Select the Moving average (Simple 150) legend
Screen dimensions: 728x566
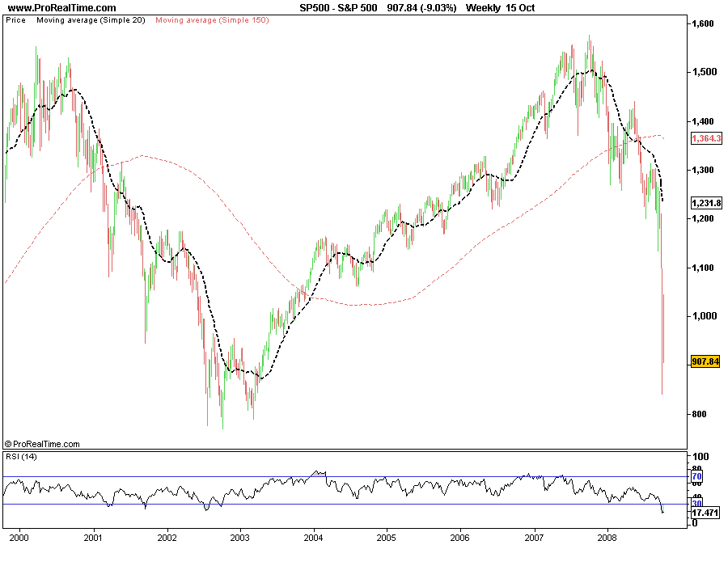click(x=212, y=20)
